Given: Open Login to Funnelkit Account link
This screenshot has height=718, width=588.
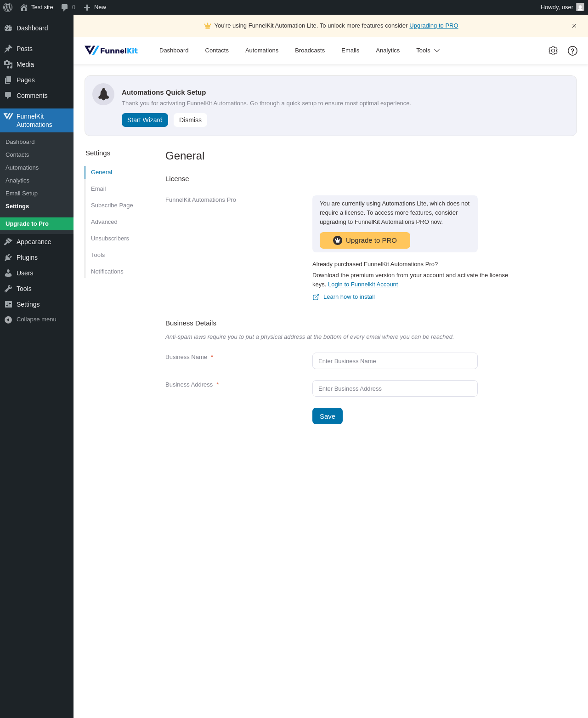Looking at the screenshot, I should coord(363,285).
